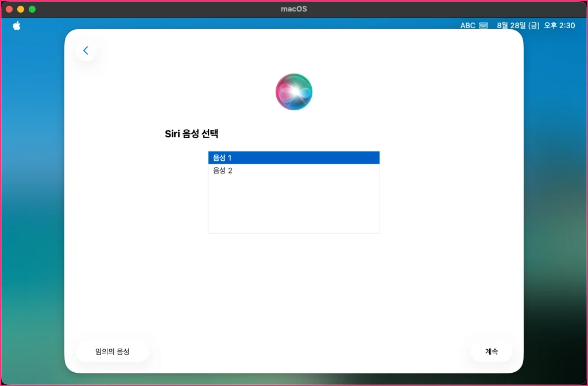Click the Siri 음성 선택 heading
Image resolution: width=588 pixels, height=386 pixels.
pyautogui.click(x=192, y=133)
